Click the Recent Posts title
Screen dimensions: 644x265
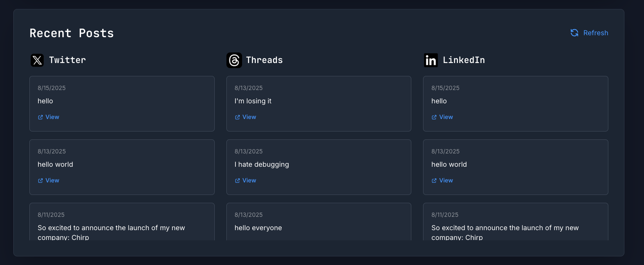click(72, 33)
